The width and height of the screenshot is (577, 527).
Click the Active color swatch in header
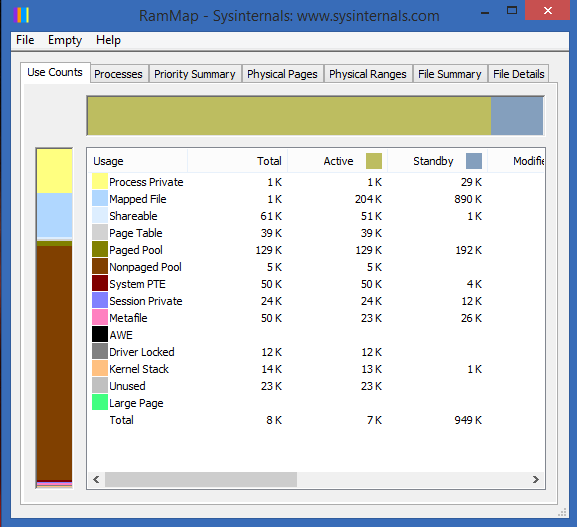coord(374,161)
